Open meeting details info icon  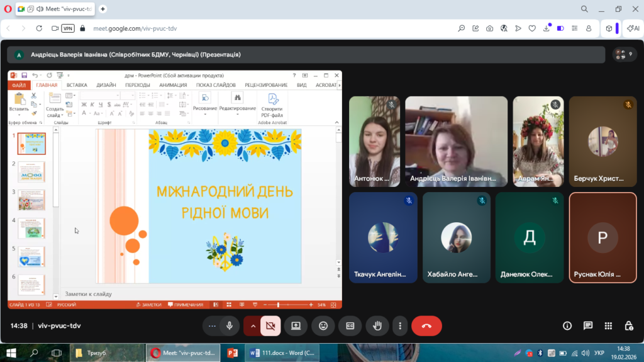(x=567, y=325)
